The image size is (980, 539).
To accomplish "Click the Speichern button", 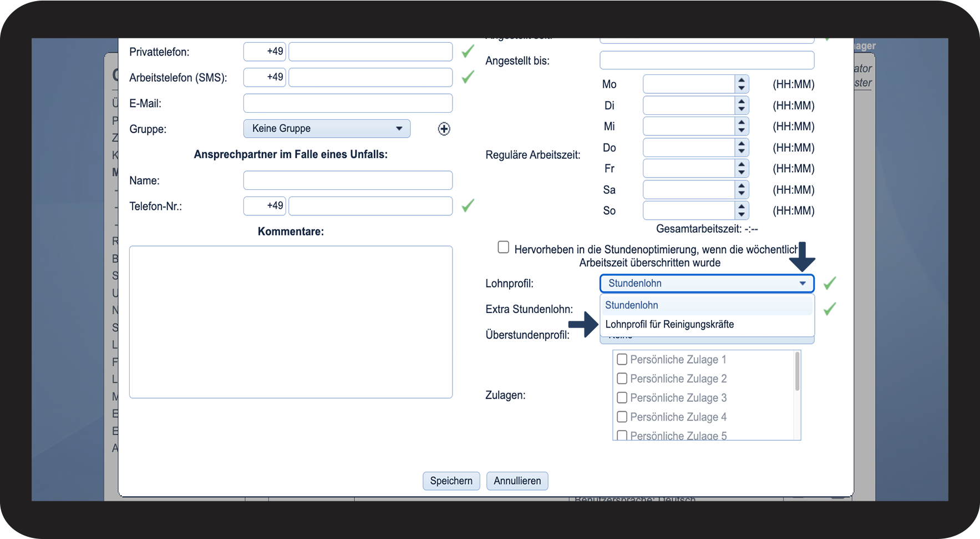I will [451, 481].
